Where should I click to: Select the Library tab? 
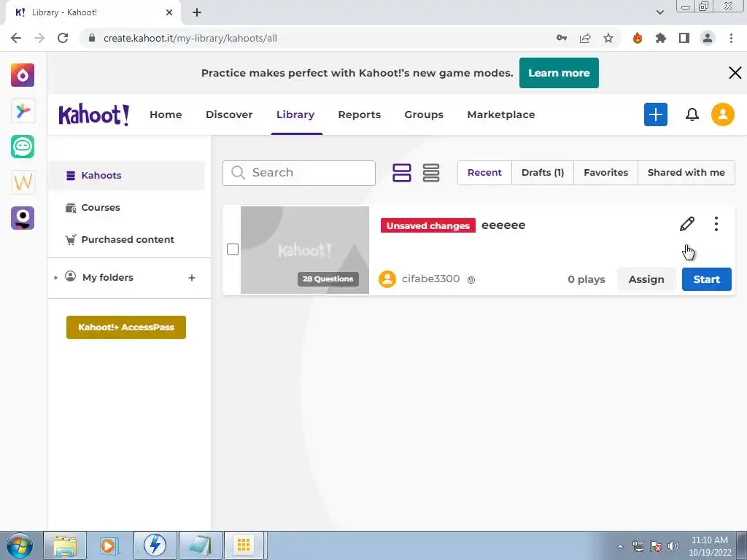pos(295,114)
